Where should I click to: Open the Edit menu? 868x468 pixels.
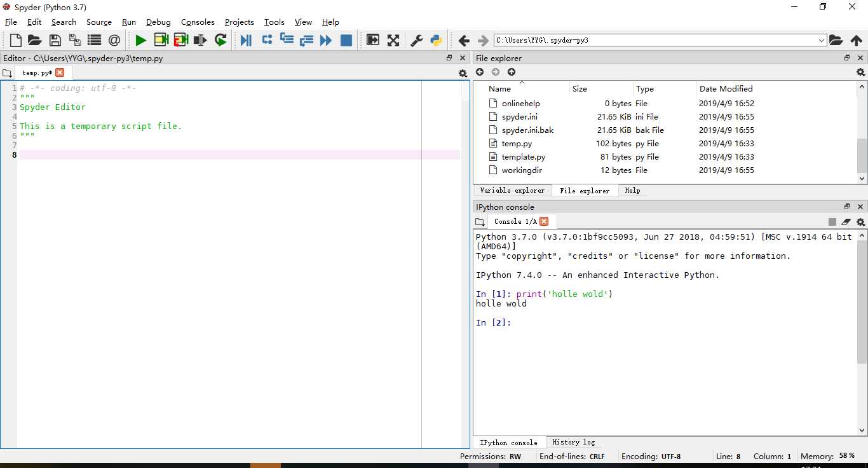coord(34,22)
